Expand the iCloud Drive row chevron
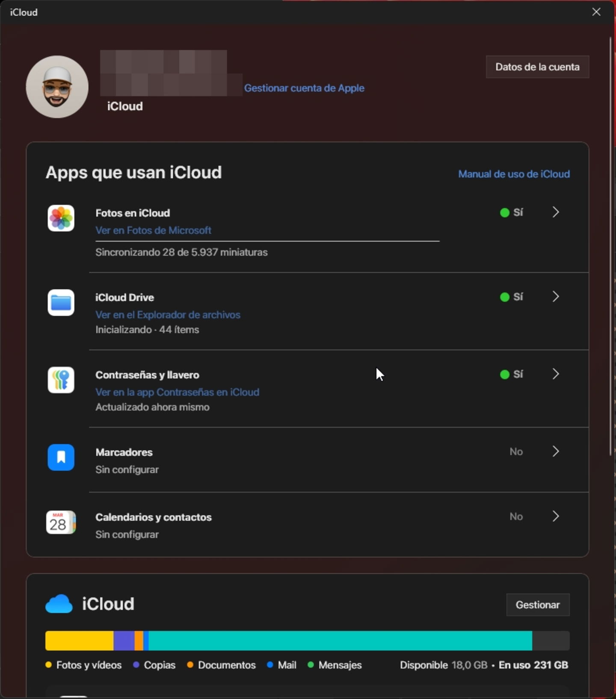 tap(555, 297)
